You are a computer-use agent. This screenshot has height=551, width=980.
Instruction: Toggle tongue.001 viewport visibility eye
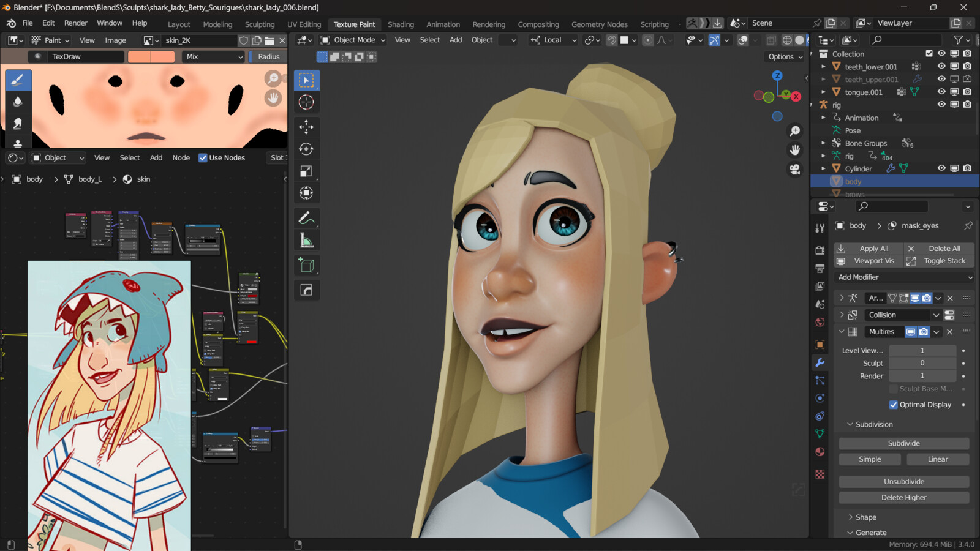(x=941, y=92)
